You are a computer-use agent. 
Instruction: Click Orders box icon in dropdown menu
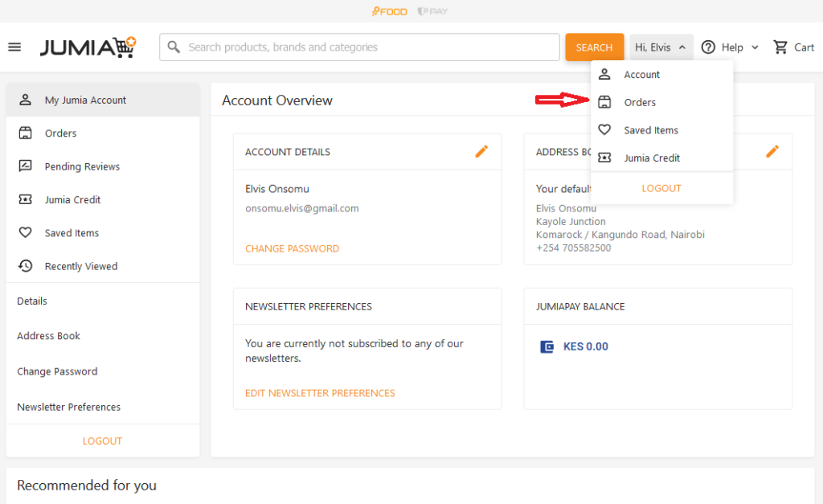coord(604,102)
